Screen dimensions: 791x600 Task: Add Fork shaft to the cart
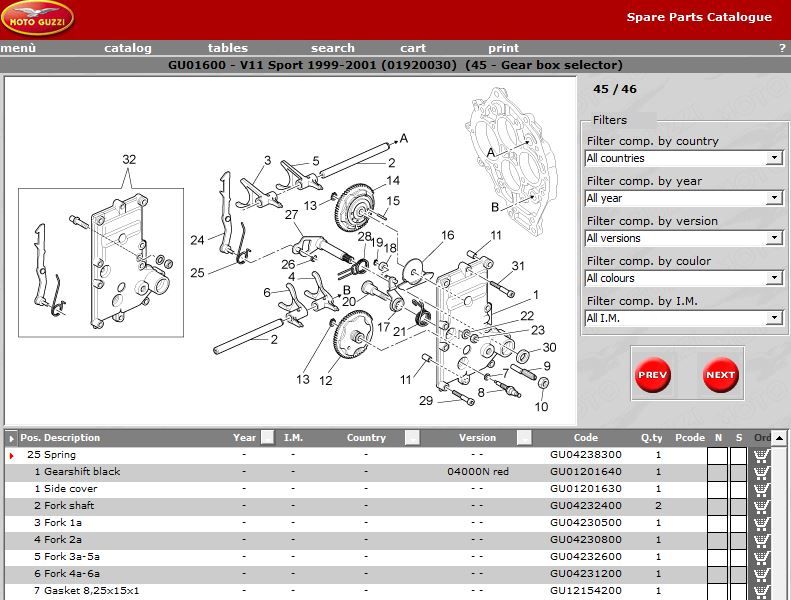tap(762, 506)
